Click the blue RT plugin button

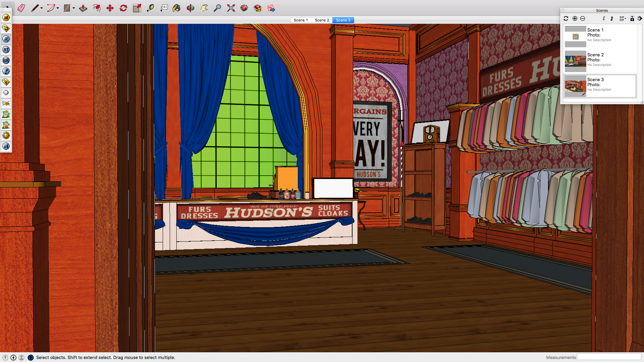point(6,50)
